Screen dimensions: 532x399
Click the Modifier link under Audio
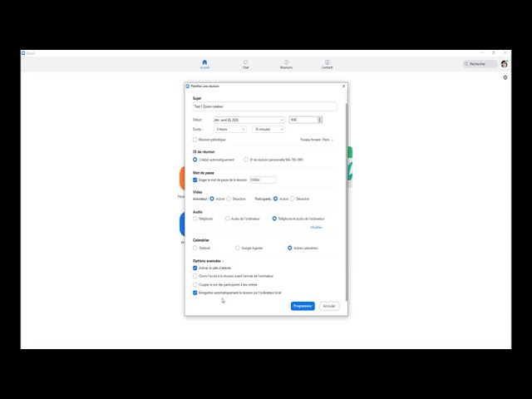coord(316,227)
